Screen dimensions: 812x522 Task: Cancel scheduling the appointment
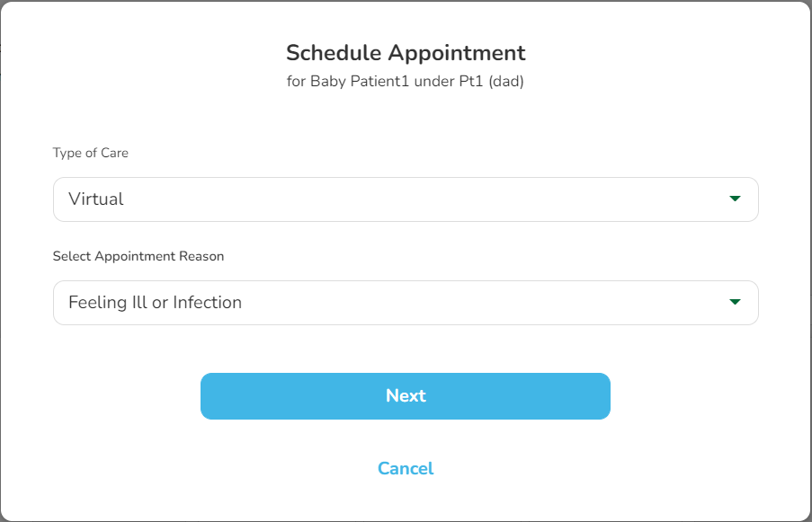[406, 468]
